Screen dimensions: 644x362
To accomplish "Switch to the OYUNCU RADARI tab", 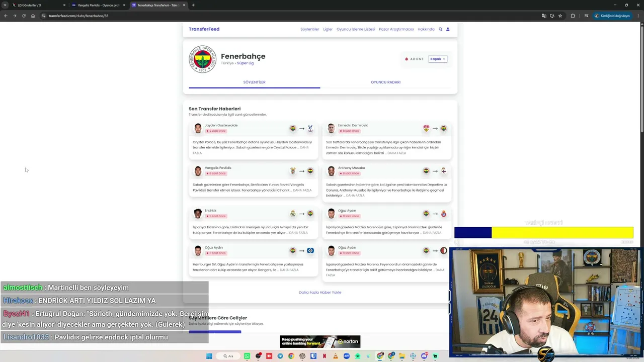I will pyautogui.click(x=385, y=82).
